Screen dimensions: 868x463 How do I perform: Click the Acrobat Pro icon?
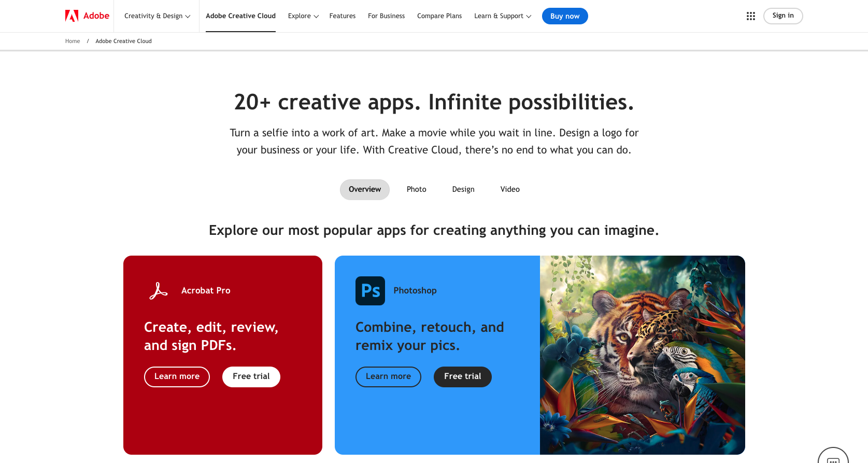[159, 291]
